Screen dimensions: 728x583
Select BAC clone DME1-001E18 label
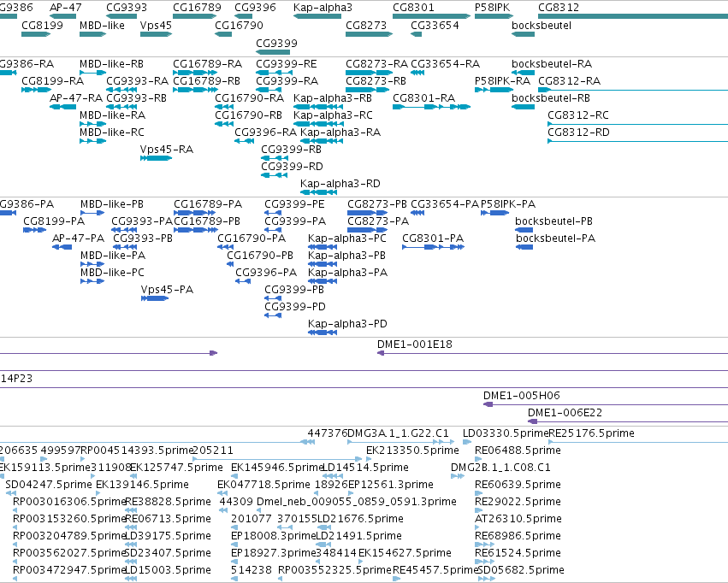pyautogui.click(x=415, y=344)
